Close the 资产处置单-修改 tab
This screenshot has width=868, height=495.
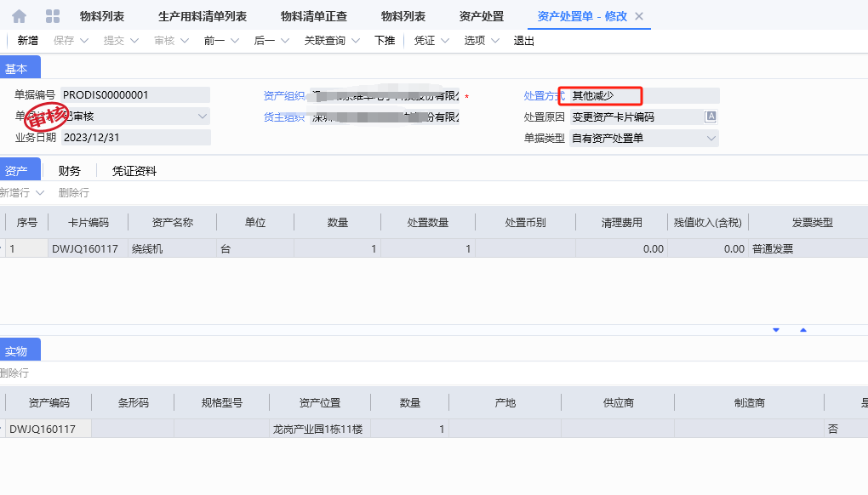[640, 14]
